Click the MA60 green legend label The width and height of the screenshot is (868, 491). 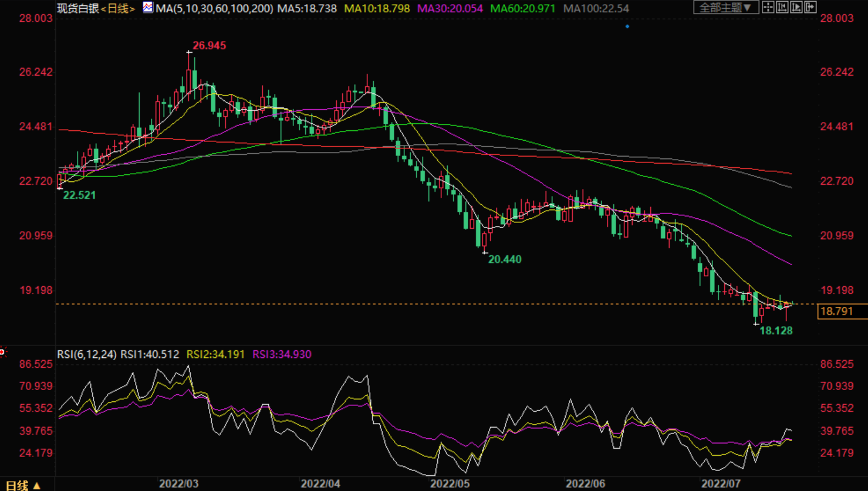(522, 8)
